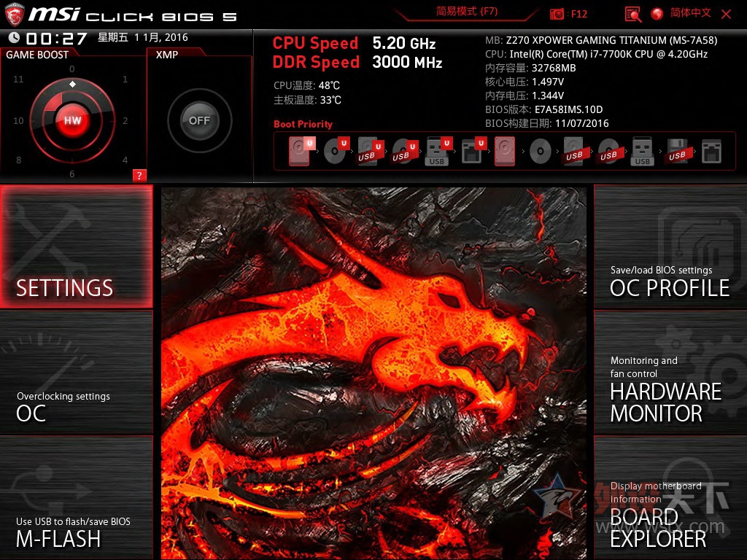Click the date 星期五 11月, 2016
The width and height of the screenshot is (747, 560).
(143, 38)
